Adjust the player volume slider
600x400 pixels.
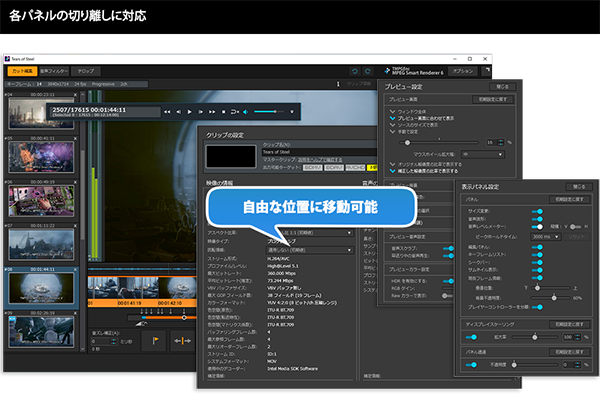(269, 112)
